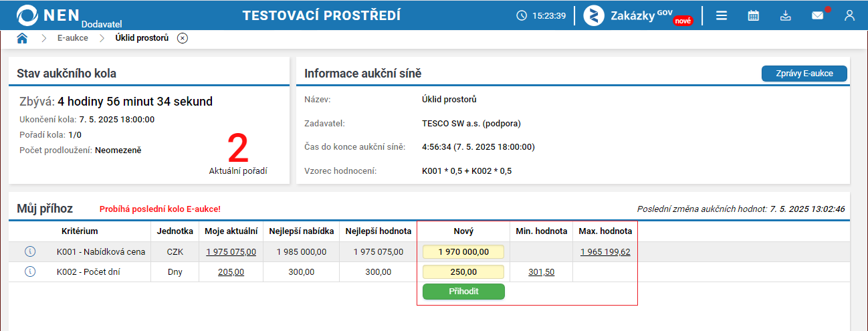
Task: Click best value cell 1 975 075,00
Action: (x=378, y=252)
